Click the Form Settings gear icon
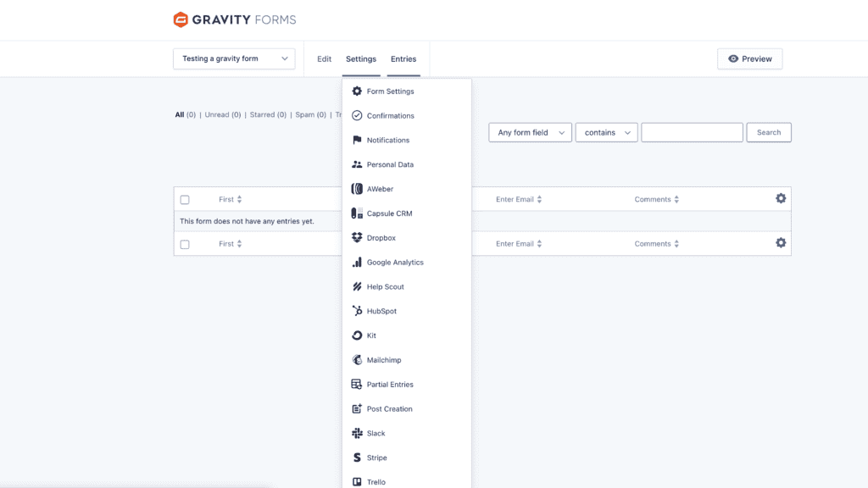868x488 pixels. click(357, 91)
